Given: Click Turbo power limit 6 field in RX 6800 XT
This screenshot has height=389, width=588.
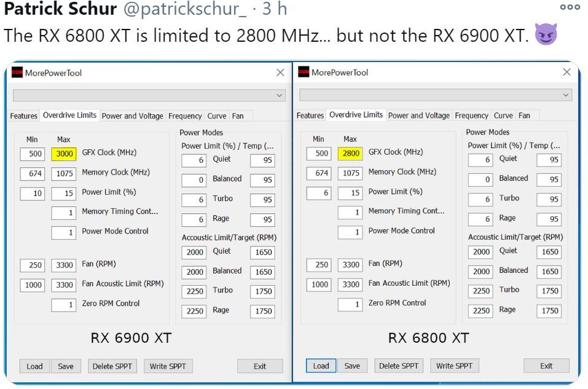Looking at the screenshot, I should click(480, 199).
